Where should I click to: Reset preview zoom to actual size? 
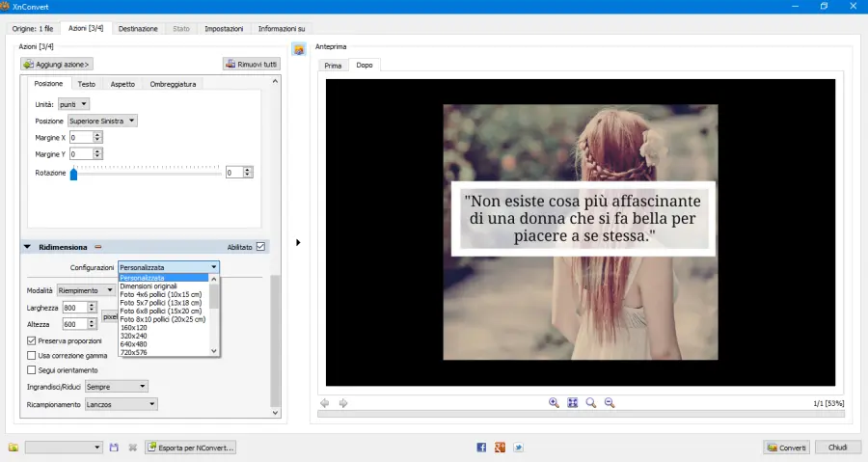591,403
